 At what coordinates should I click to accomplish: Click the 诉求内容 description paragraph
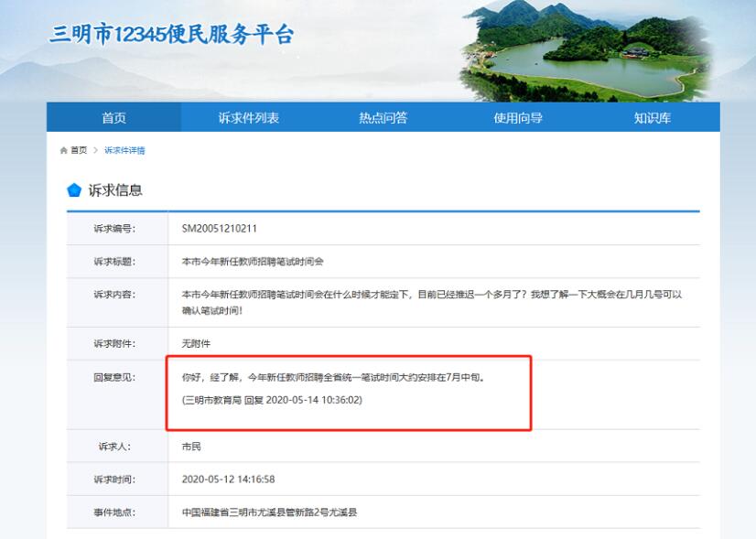coord(432,303)
